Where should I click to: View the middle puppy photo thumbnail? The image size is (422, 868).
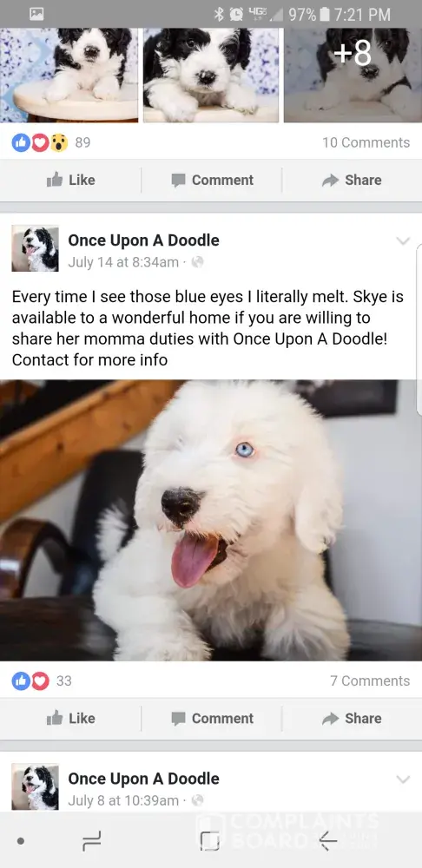coord(211,75)
